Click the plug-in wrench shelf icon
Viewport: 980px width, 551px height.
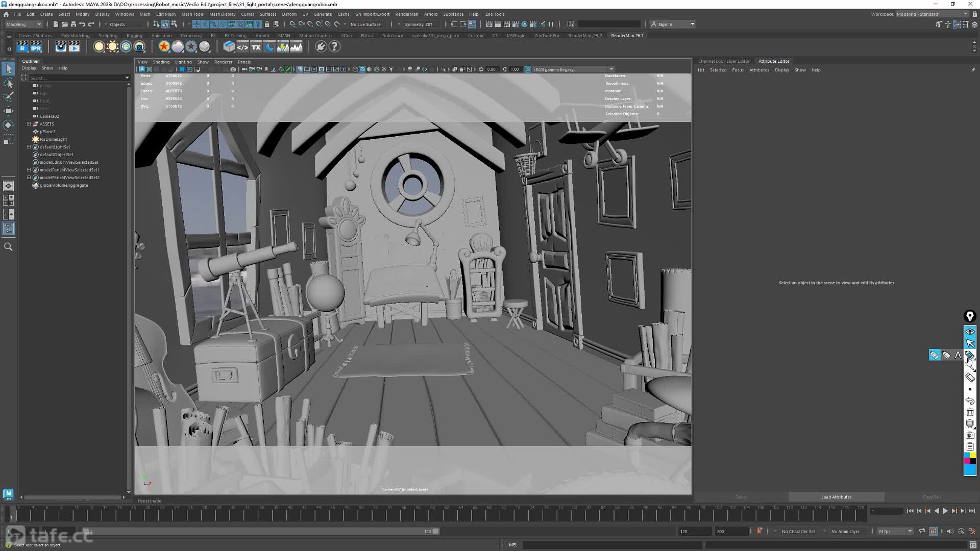321,47
